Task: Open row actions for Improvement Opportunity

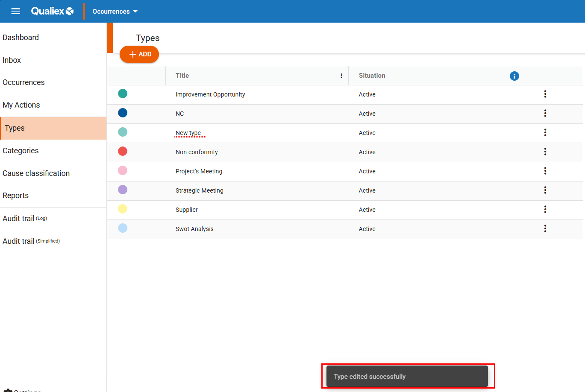Action: [545, 94]
